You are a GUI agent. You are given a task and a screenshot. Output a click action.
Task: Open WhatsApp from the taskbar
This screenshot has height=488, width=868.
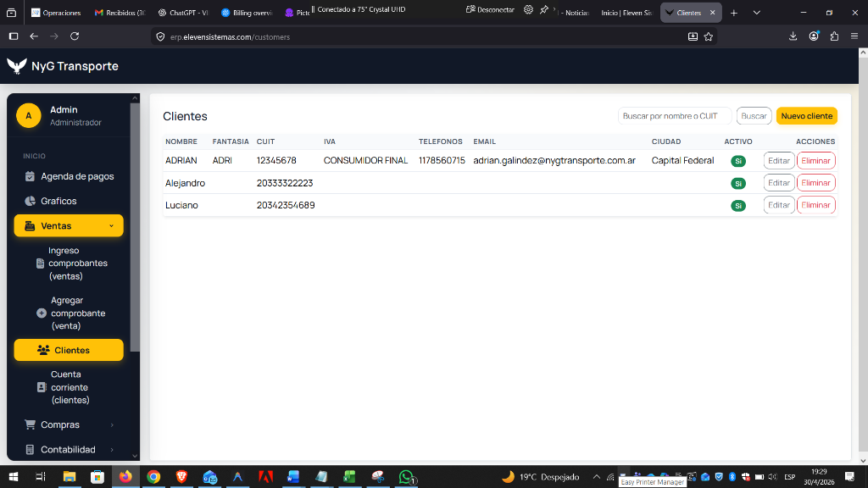[406, 476]
